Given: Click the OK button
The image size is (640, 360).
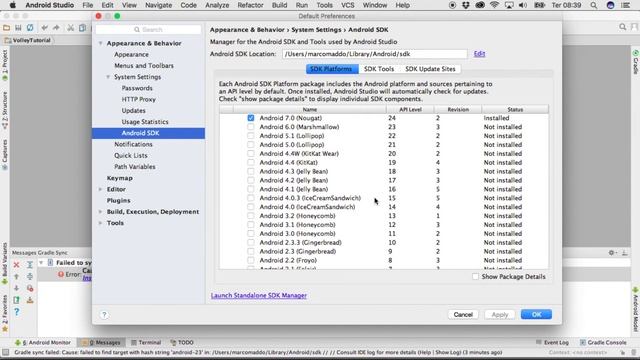Looking at the screenshot, I should point(536,314).
